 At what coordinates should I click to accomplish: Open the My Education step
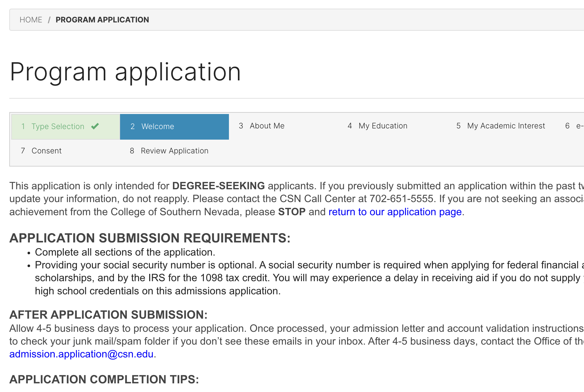point(383,126)
